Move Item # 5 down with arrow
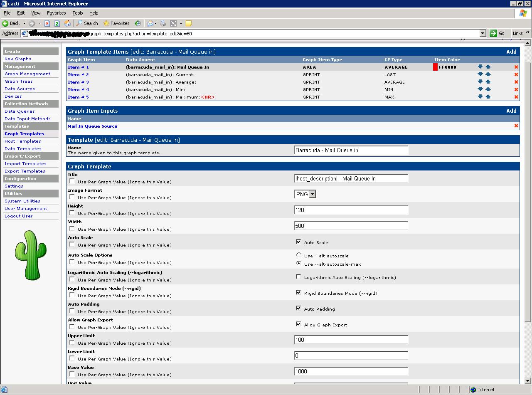Viewport: 532px width, 395px height. [x=480, y=96]
